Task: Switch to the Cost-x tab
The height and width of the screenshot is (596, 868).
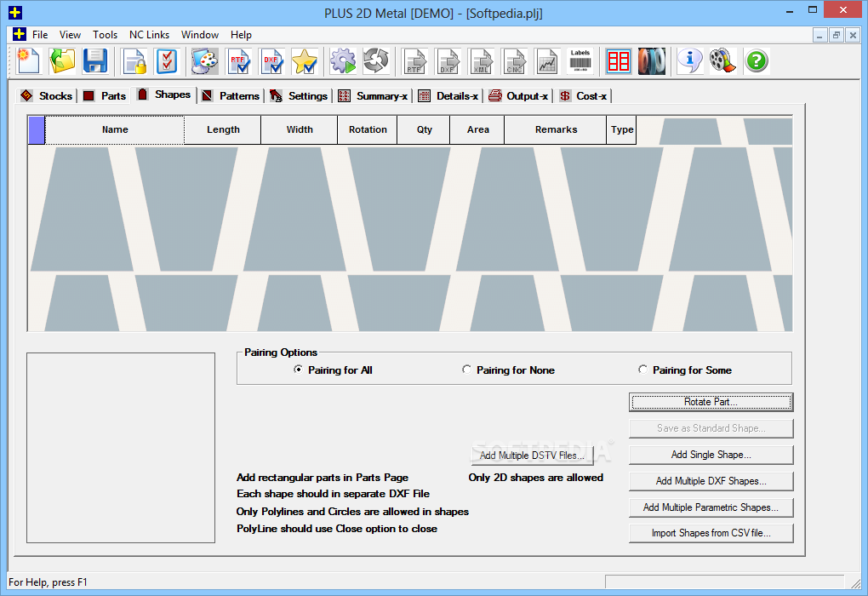Action: [x=583, y=96]
